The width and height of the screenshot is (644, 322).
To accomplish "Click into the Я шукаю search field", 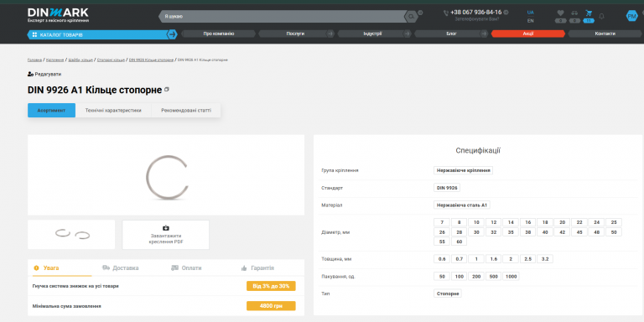I will (283, 17).
